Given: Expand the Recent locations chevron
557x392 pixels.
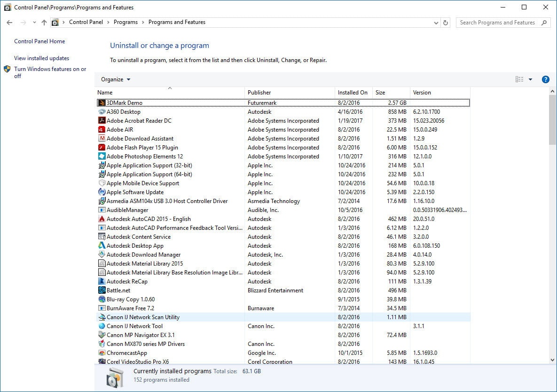Looking at the screenshot, I should (x=34, y=23).
